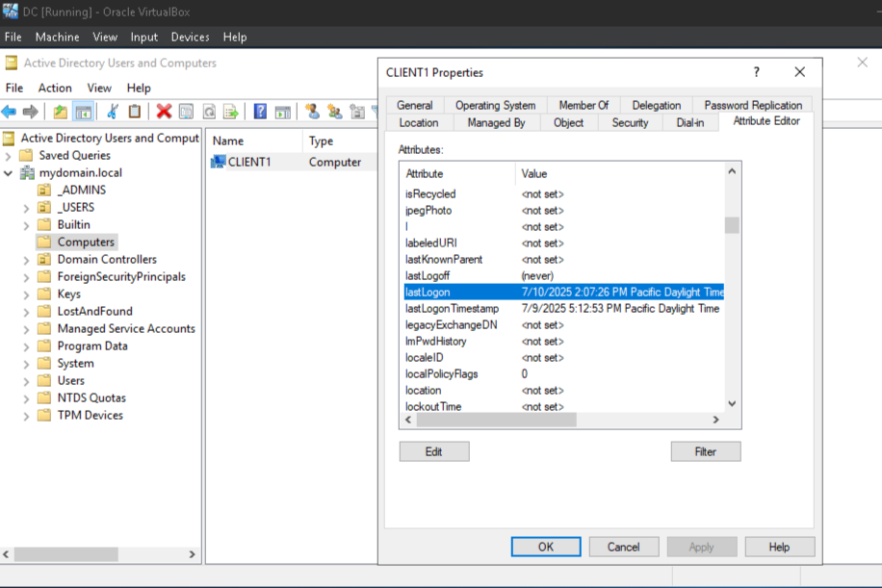The width and height of the screenshot is (882, 588).
Task: Create a new user with toolbar icon
Action: [x=312, y=112]
